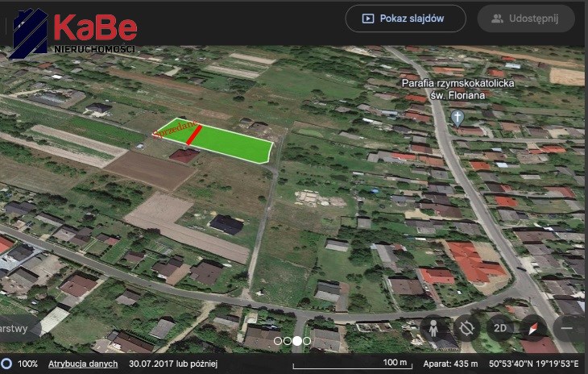Click the play icon in Pokaz slajdów
Viewport: 588px width, 374px height.
(368, 19)
